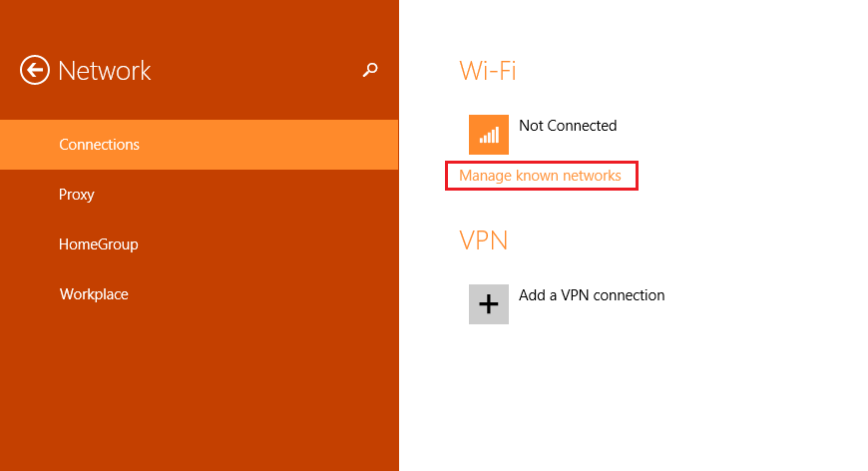Choose Add a VPN connection label

(x=592, y=295)
